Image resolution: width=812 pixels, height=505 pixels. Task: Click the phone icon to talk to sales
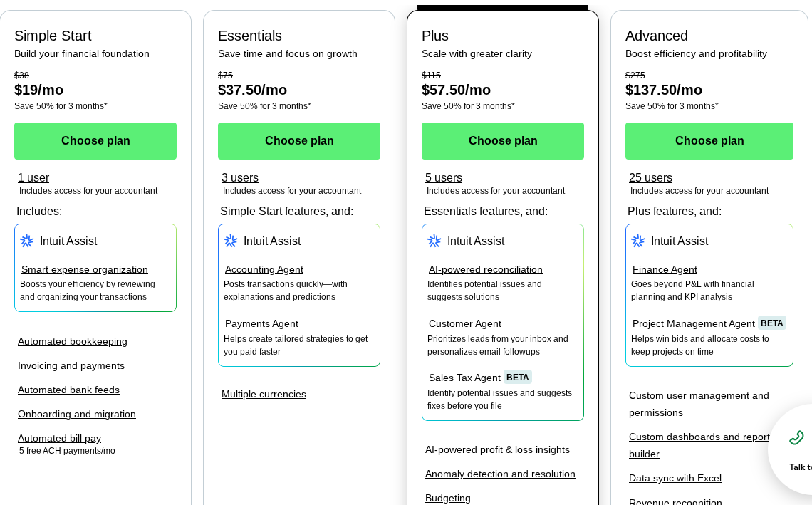796,437
